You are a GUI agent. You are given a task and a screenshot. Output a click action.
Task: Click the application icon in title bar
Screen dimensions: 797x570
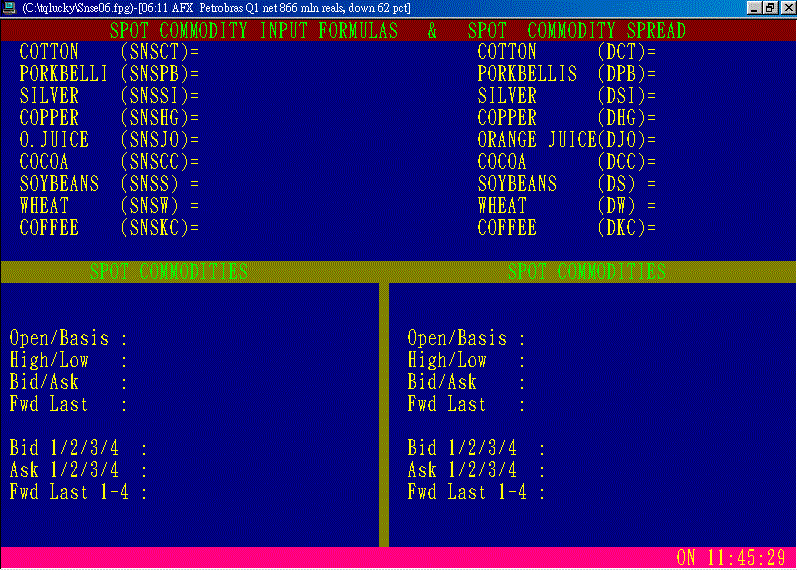click(9, 8)
